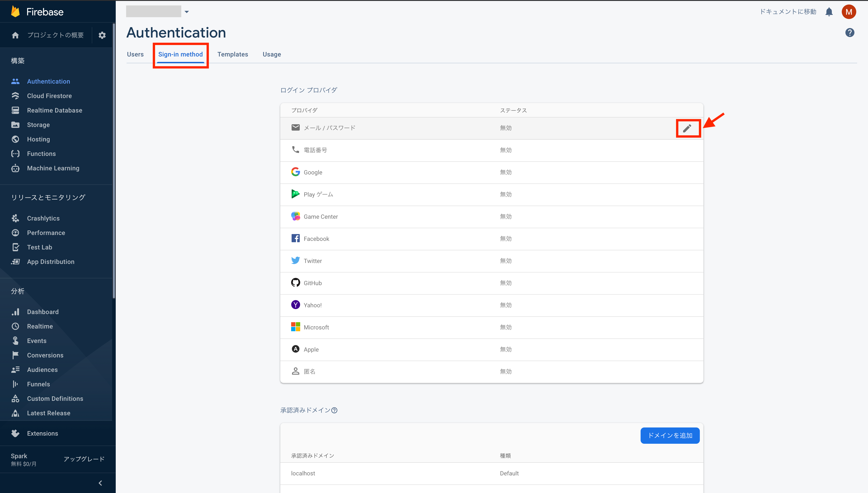
Task: Open Crashlytics from sidebar
Action: (x=43, y=218)
